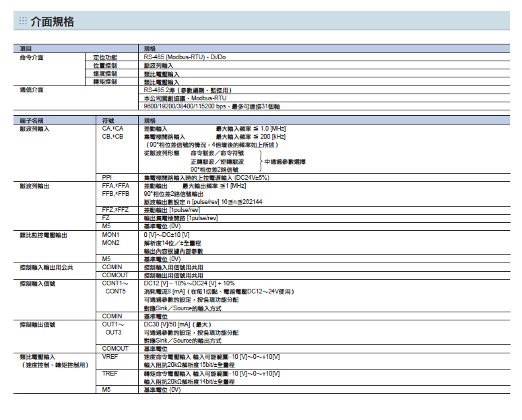
Task: Click the 端子名稱 column header
Action: click(x=31, y=120)
